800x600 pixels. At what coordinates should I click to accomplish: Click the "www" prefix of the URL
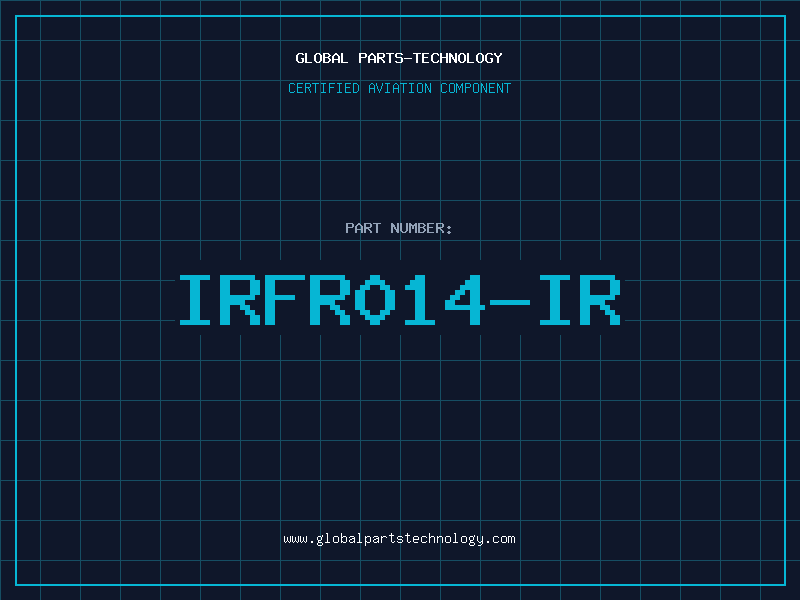pyautogui.click(x=295, y=539)
